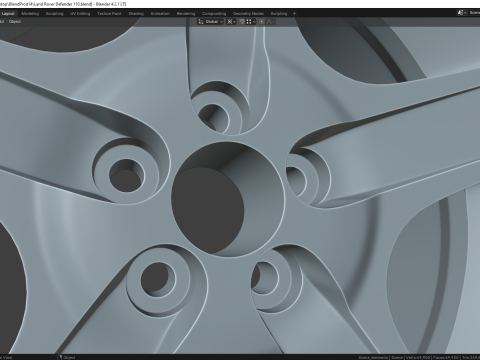Screen dimensions: 480x360
Task: Open the Compositing workspace tab
Action: [214, 14]
